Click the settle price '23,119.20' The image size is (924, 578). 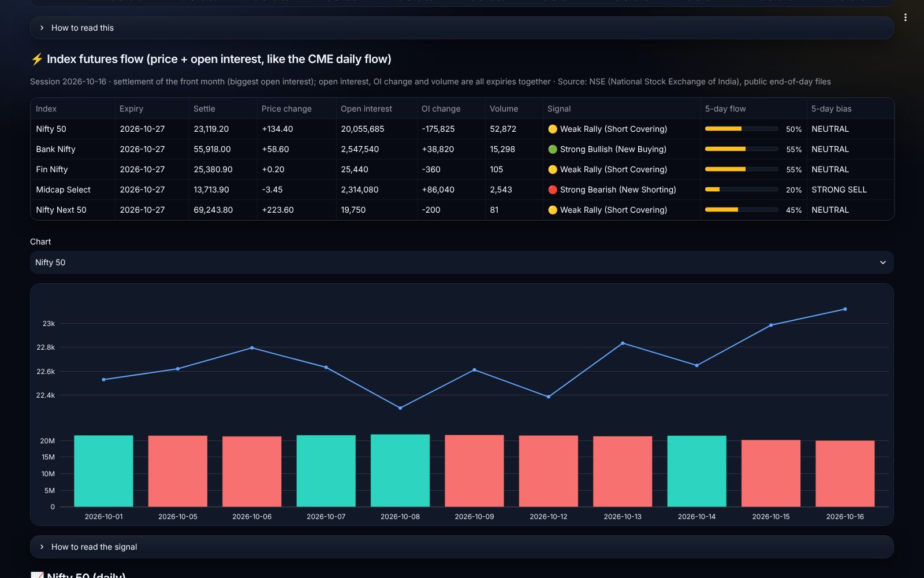(x=211, y=129)
